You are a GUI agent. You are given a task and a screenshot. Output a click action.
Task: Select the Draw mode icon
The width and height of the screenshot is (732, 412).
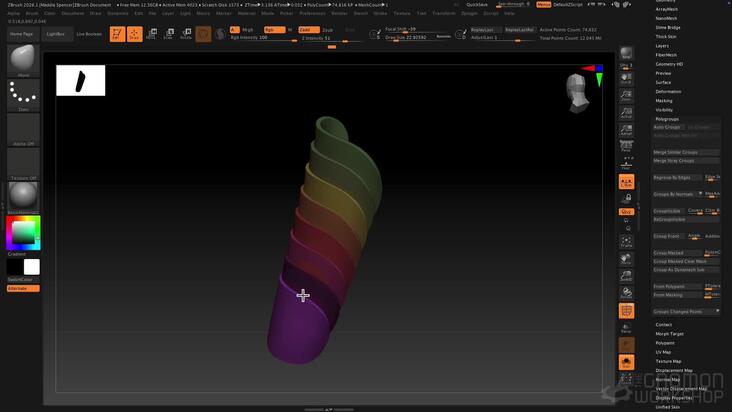134,34
